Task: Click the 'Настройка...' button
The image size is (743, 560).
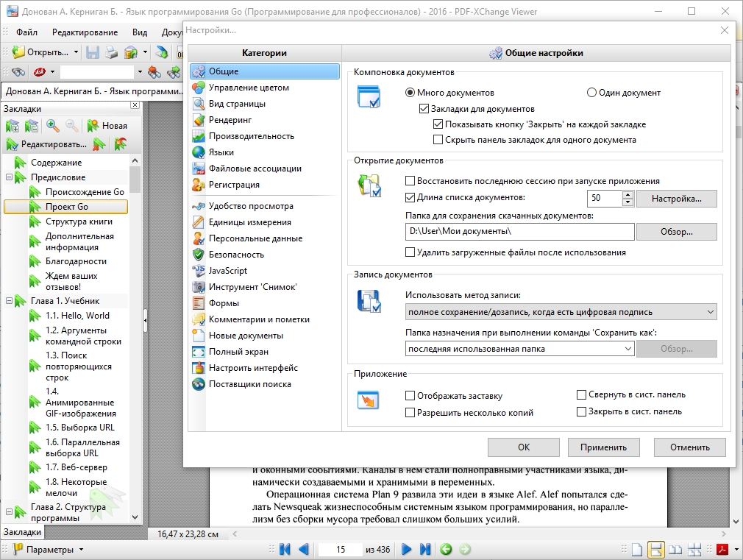Action: tap(676, 199)
